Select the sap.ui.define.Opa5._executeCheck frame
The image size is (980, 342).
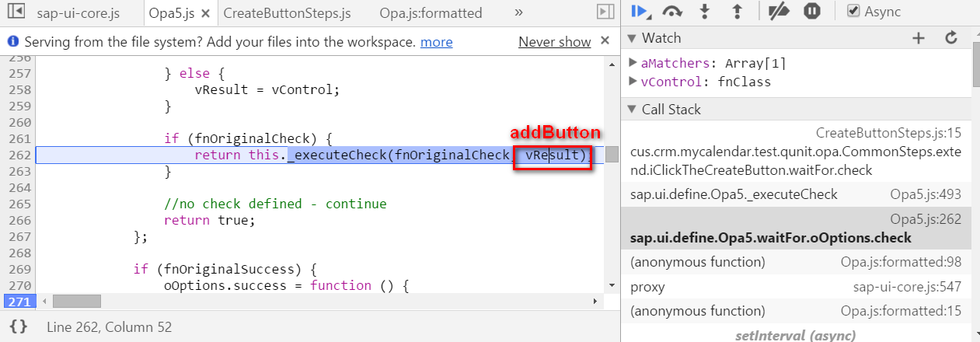coord(796,194)
